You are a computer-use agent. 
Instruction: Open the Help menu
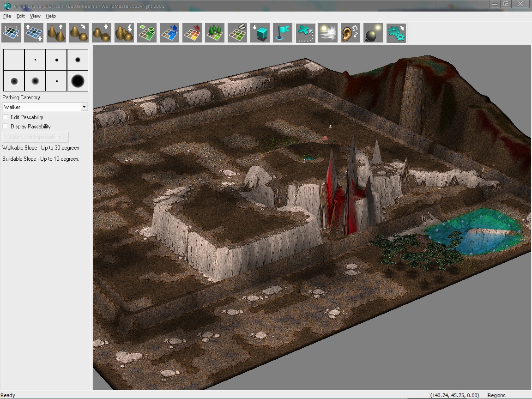tap(50, 16)
